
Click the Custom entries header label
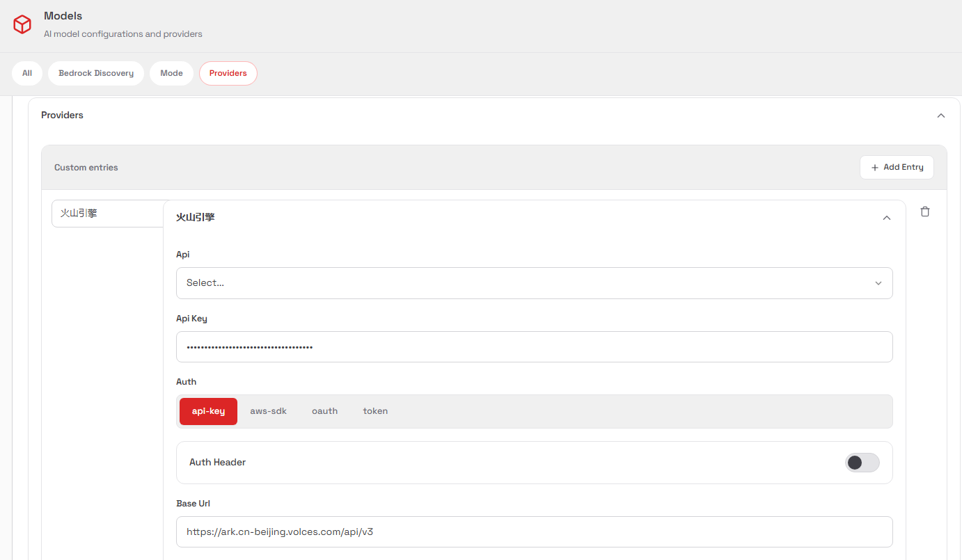click(x=86, y=168)
